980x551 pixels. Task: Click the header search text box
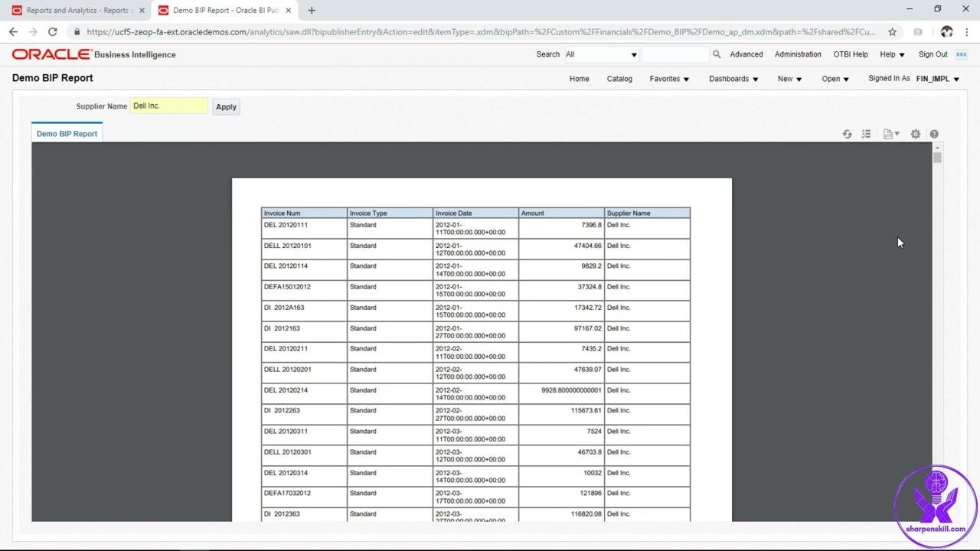click(675, 54)
